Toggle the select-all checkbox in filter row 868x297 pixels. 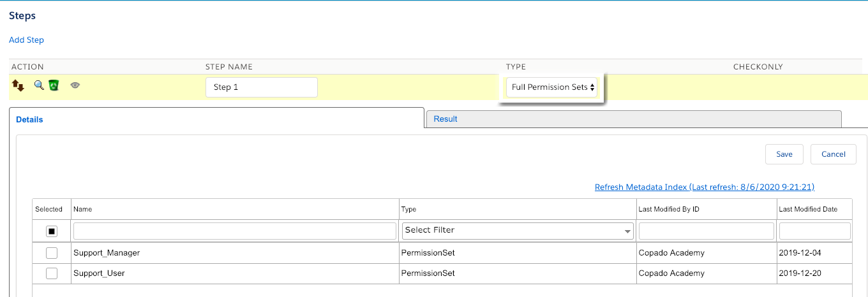pos(52,231)
